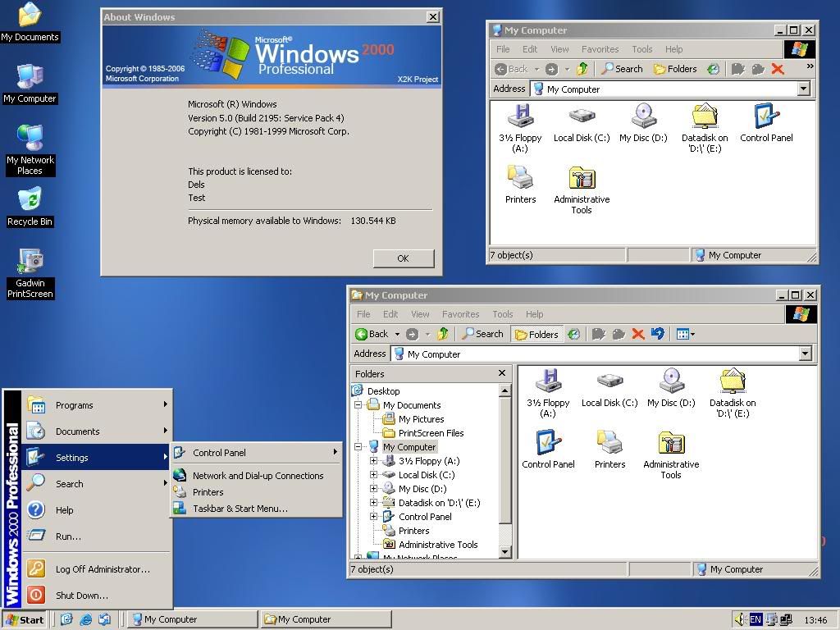Open Control Panel icon in lower window file pane
Screen dimensions: 840x630
coord(548,450)
